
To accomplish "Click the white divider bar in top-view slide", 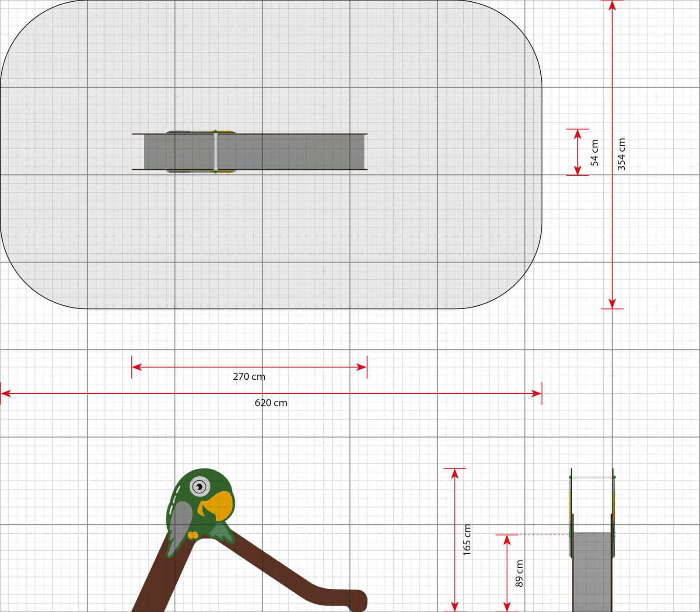I will point(215,151).
